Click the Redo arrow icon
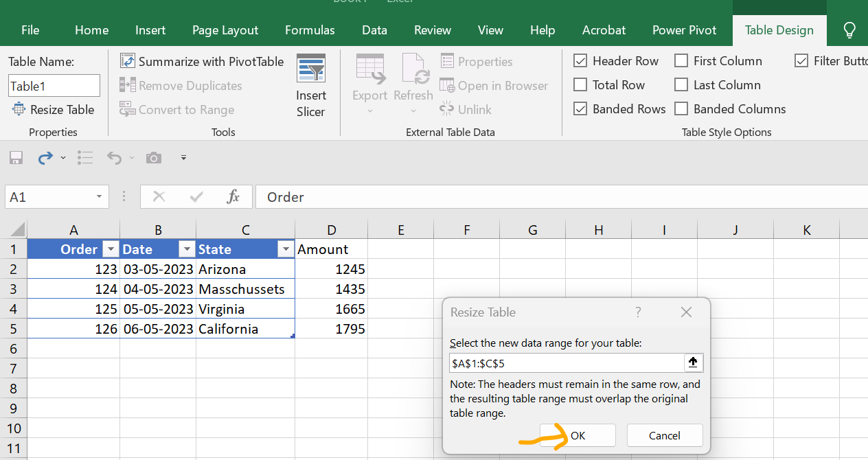Viewport: 868px width, 460px height. pos(46,158)
